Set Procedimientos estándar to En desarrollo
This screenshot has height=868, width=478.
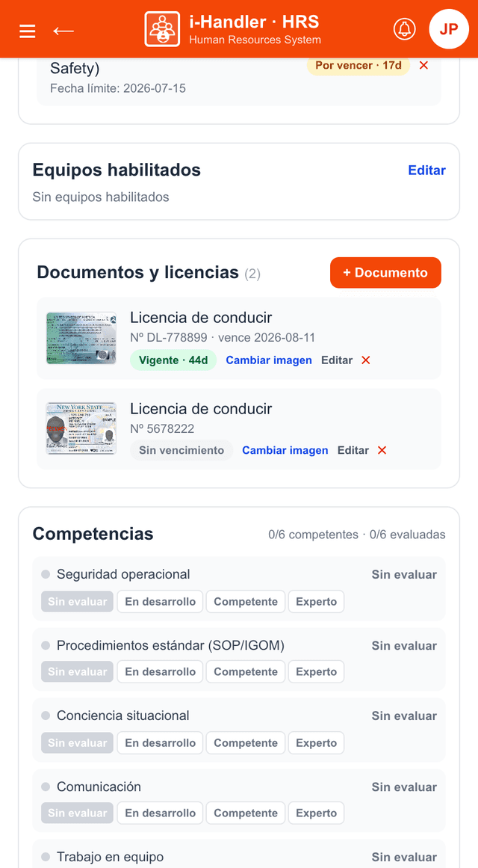tap(160, 672)
